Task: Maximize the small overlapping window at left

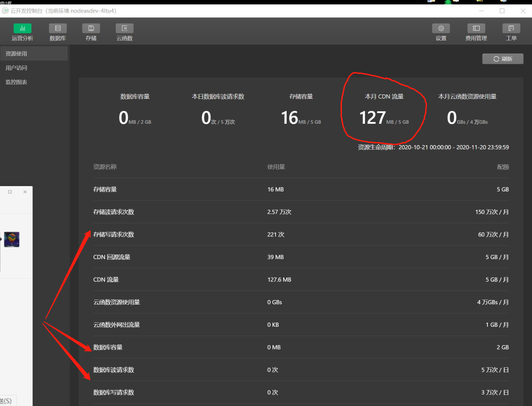Action: tap(10, 192)
